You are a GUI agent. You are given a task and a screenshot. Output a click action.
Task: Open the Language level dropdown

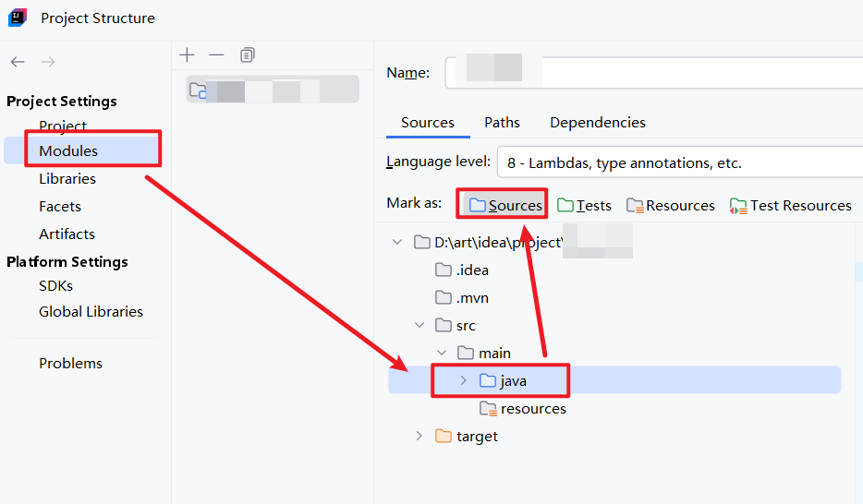(x=680, y=162)
